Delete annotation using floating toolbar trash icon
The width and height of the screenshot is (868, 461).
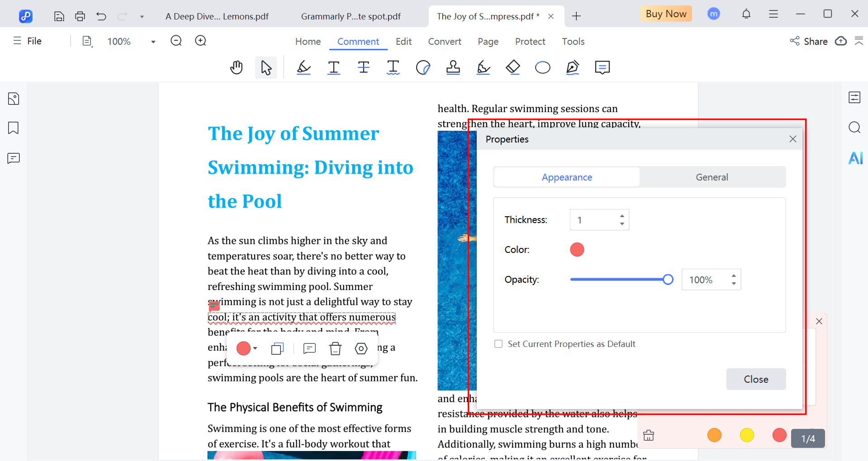pyautogui.click(x=335, y=348)
